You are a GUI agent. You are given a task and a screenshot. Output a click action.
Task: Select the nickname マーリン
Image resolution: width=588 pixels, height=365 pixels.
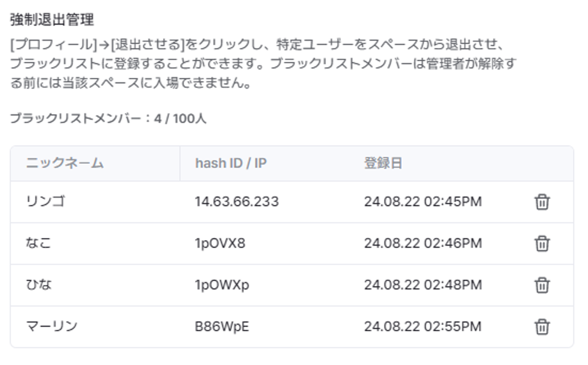[x=52, y=326]
